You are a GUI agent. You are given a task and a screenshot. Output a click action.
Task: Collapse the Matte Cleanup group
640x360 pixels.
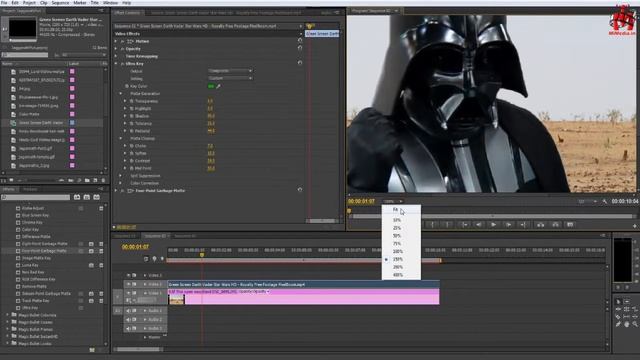pyautogui.click(x=121, y=138)
